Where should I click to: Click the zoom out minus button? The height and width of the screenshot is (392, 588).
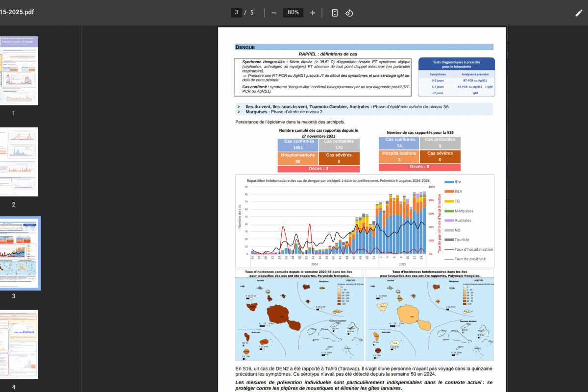(273, 13)
